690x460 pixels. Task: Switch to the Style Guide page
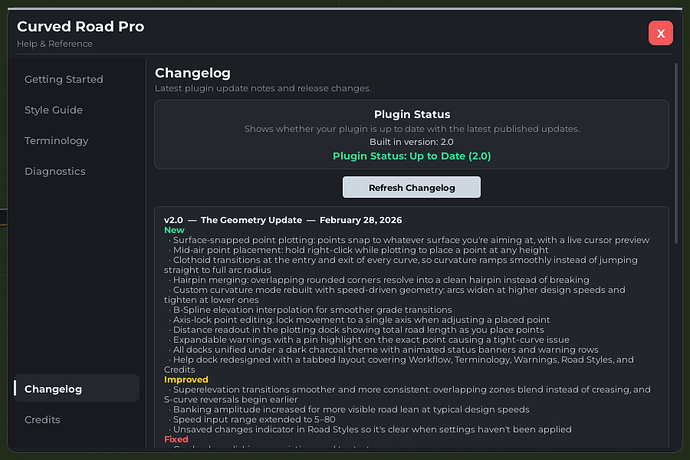tap(54, 110)
